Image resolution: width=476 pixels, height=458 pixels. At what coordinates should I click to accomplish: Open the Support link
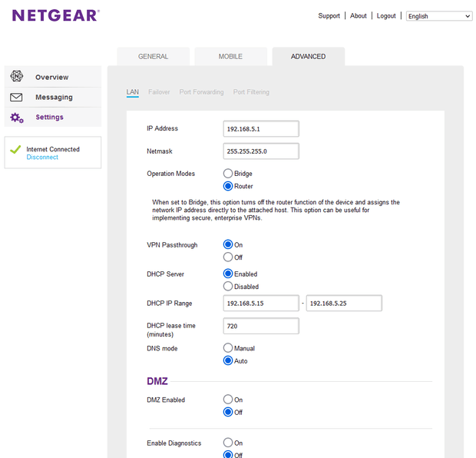point(329,16)
